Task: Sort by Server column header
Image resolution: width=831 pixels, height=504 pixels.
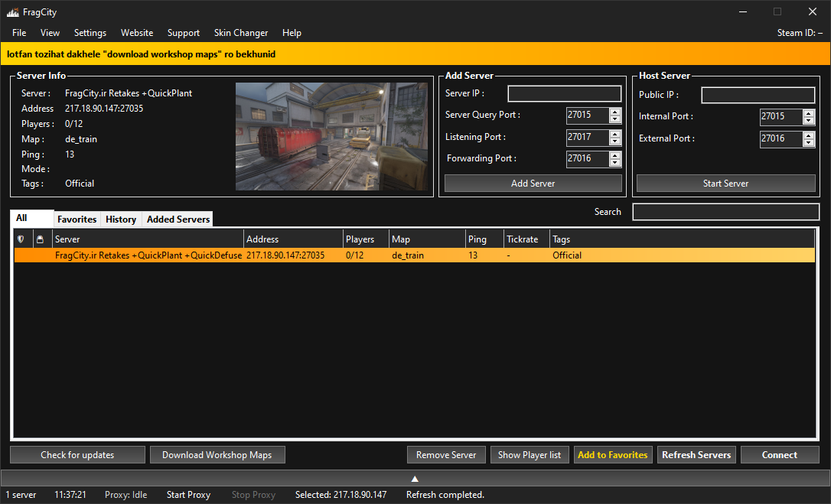Action: (x=148, y=239)
